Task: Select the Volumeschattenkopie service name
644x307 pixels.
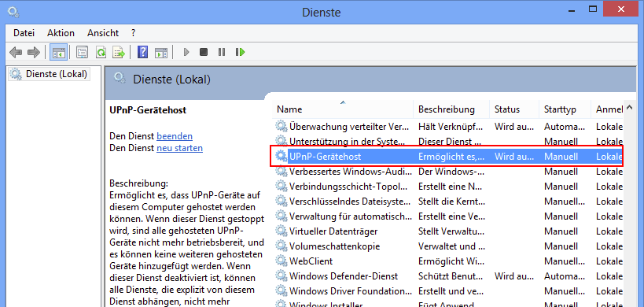Action: tap(334, 246)
